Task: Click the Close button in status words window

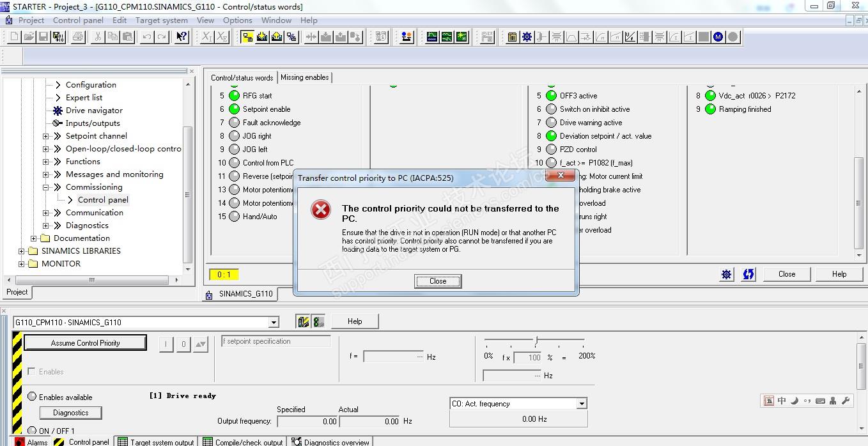Action: click(x=787, y=274)
